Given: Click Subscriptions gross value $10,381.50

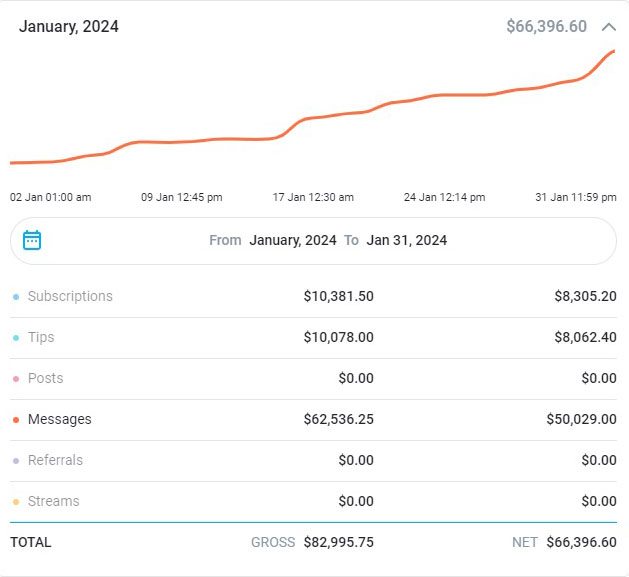Looking at the screenshot, I should click(339, 296).
